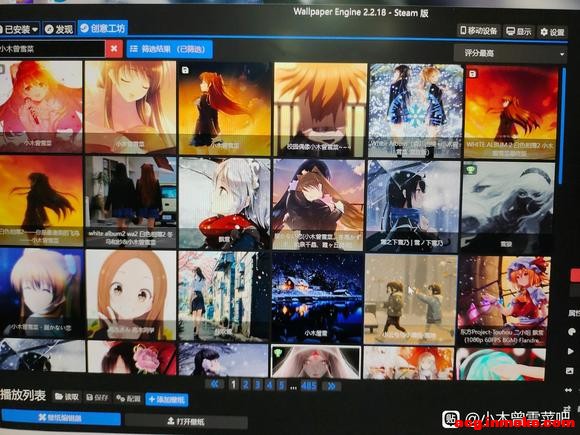Select the Touhou Flandre wallpaper thumbnail

[503, 301]
